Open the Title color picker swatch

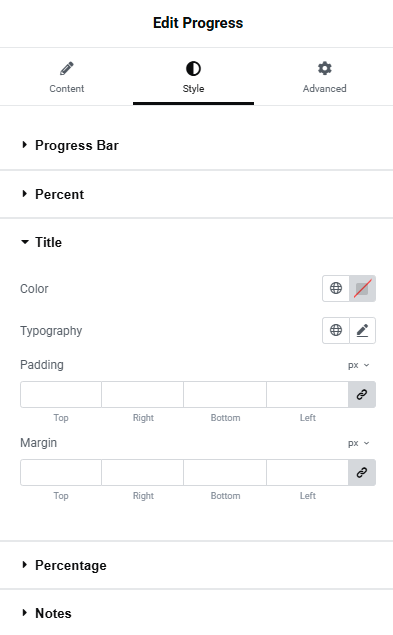[362, 288]
